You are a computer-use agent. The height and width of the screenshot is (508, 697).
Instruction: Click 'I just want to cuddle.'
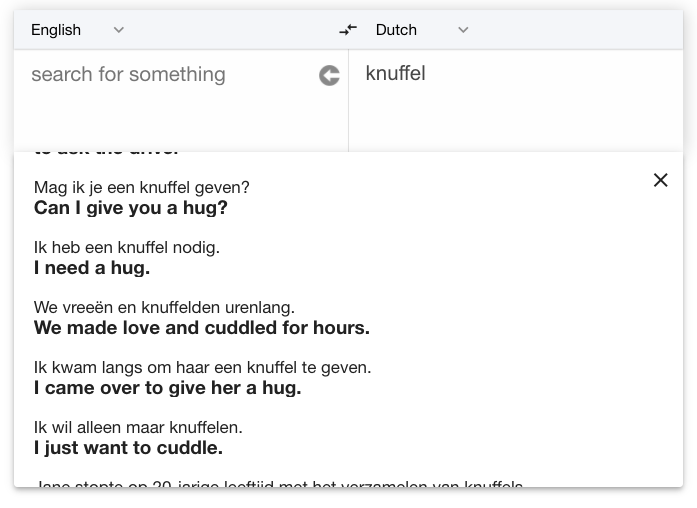click(128, 448)
